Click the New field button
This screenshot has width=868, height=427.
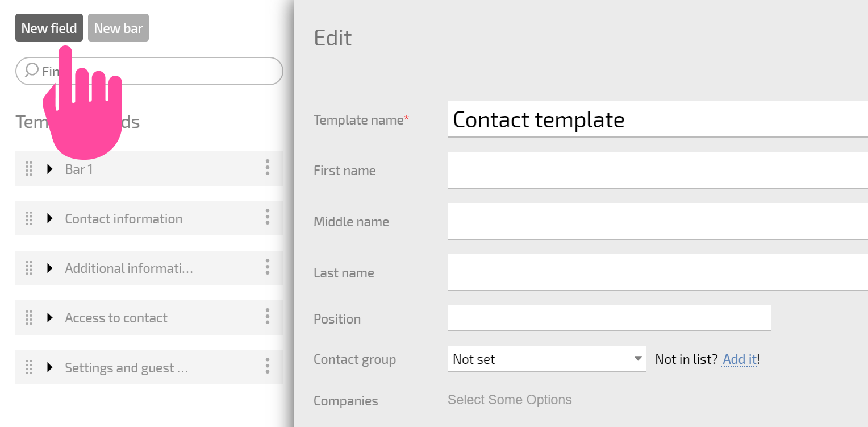pos(49,28)
